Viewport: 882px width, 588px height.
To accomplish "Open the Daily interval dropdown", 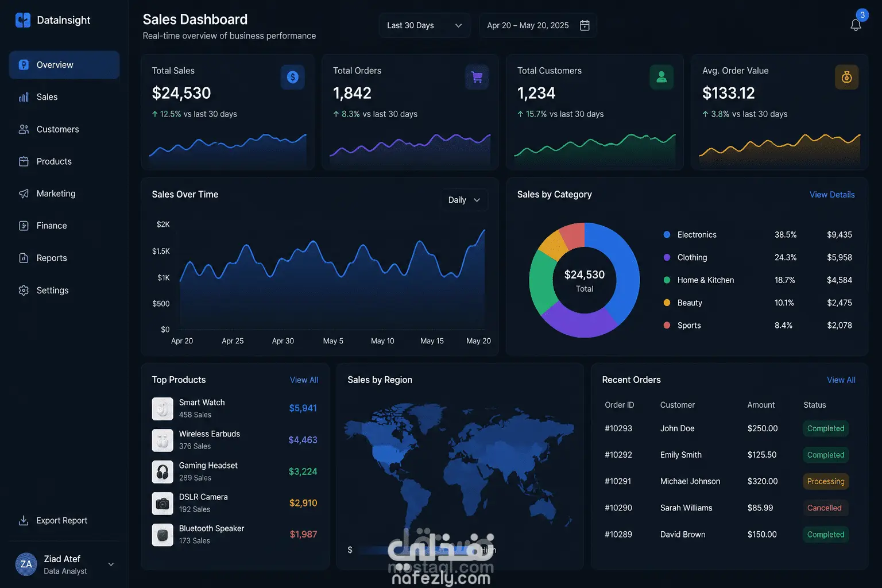I will (x=464, y=200).
